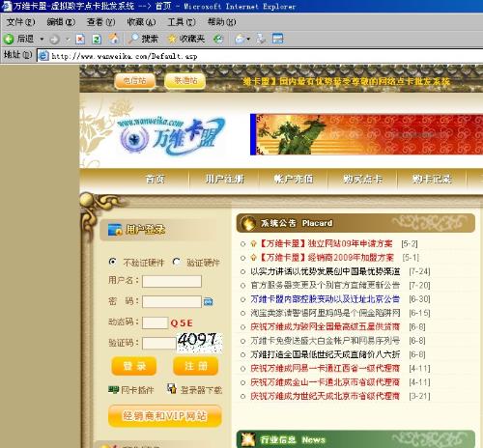Viewport: 483px width, 448px height.
Task: Open the 帐户充值 nav tab
Action: tap(294, 179)
